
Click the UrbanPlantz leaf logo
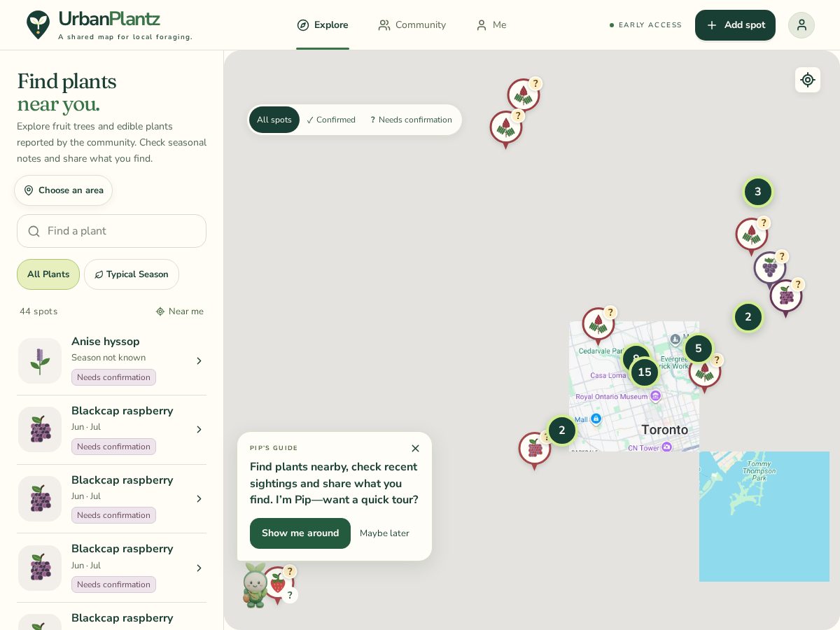(38, 24)
